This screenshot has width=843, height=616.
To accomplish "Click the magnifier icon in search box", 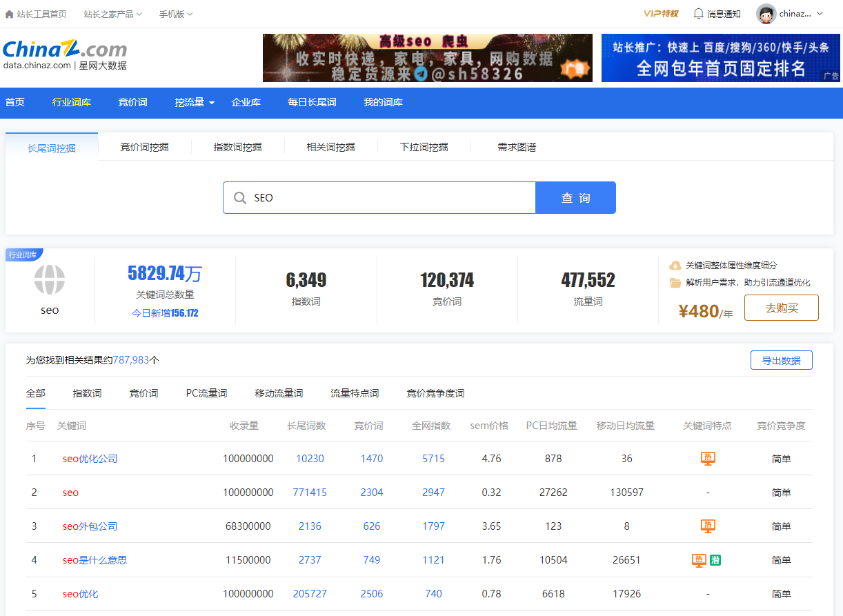I will 240,198.
